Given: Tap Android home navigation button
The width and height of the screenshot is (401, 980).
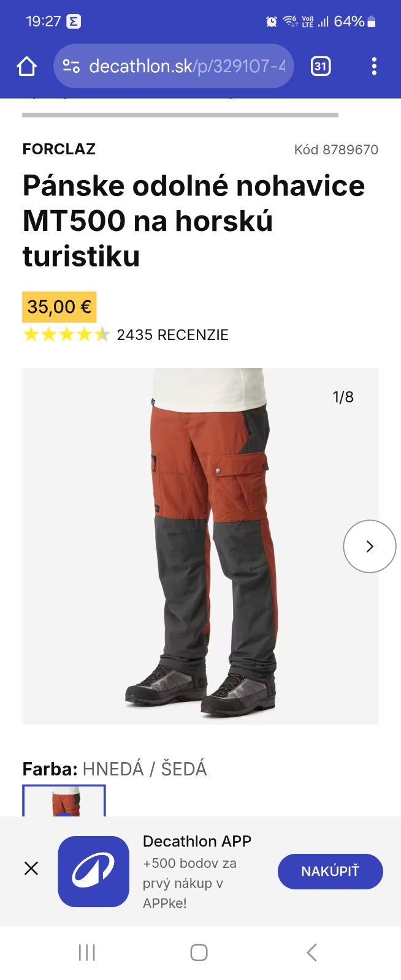Looking at the screenshot, I should click(x=199, y=952).
